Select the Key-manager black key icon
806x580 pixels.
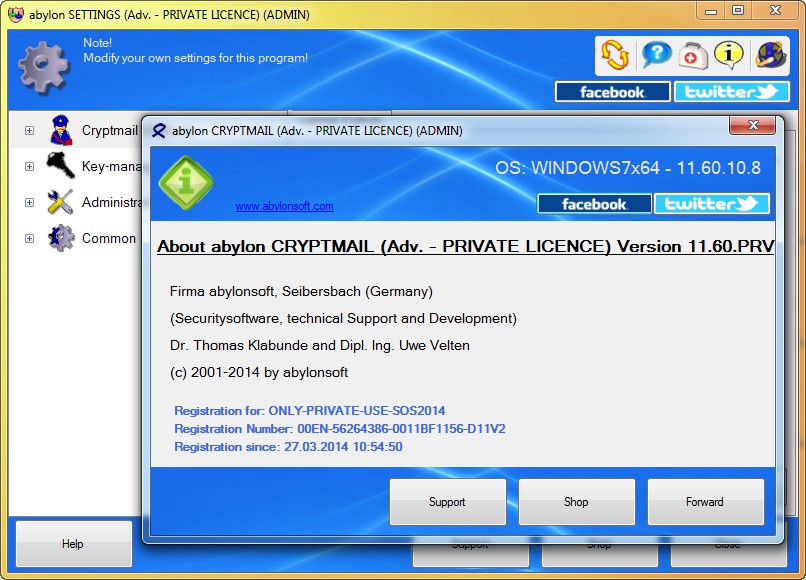click(x=61, y=166)
